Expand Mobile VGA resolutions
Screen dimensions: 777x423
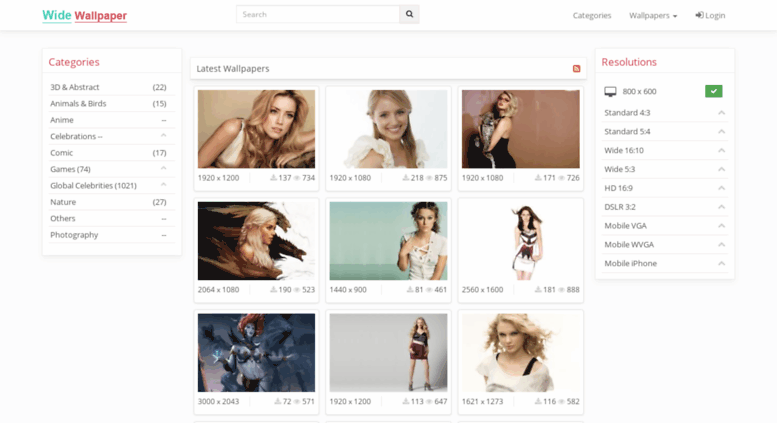pos(722,226)
